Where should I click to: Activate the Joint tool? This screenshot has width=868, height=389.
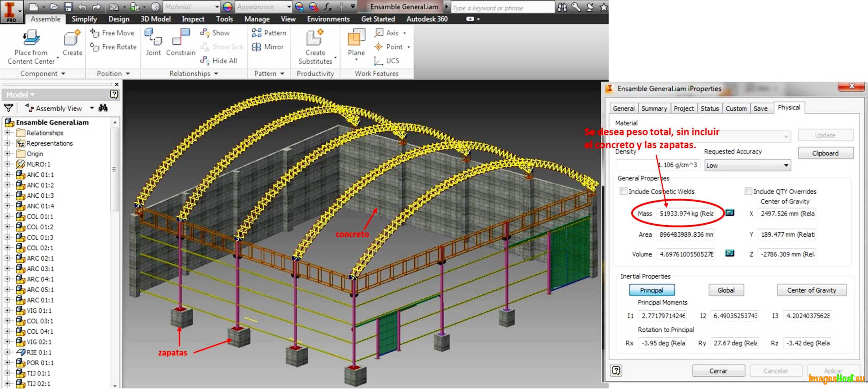(x=153, y=42)
